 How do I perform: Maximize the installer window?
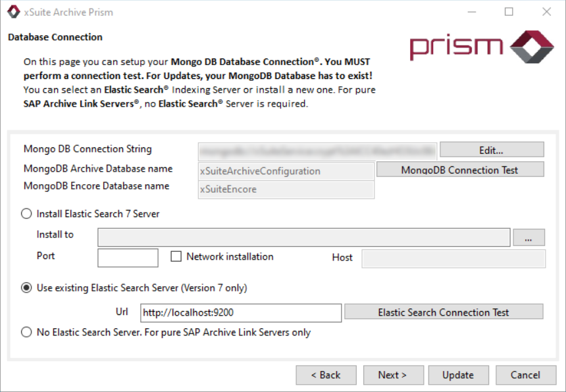pos(509,12)
